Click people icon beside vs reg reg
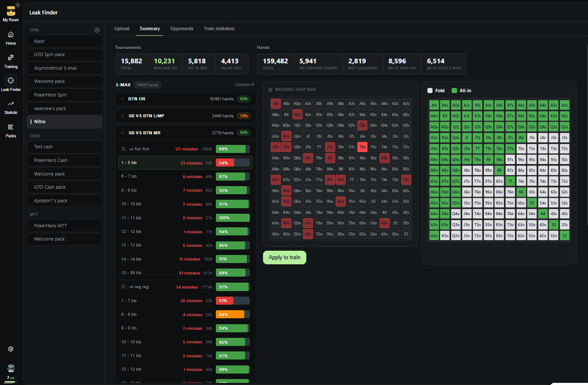 tap(123, 287)
